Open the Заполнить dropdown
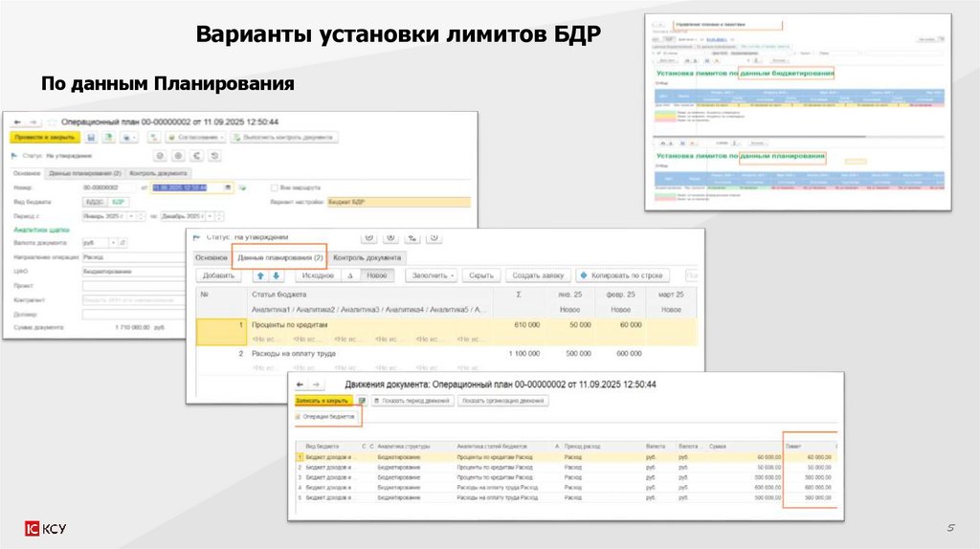 point(432,275)
